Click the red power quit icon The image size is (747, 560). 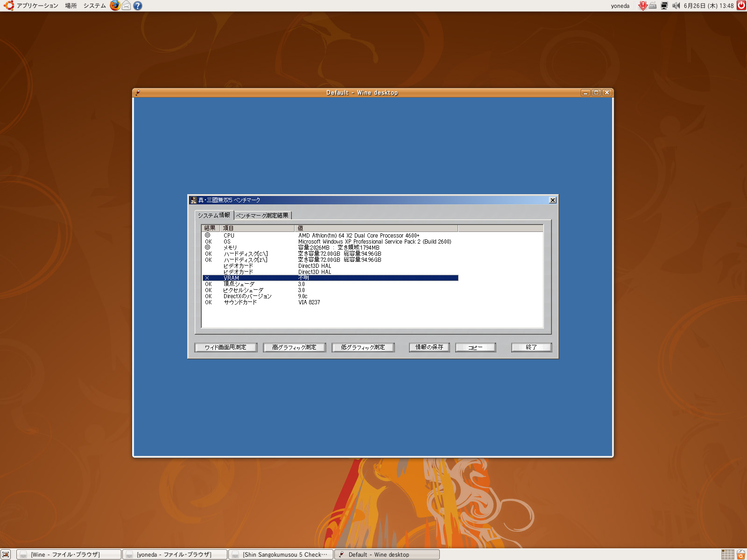741,6
